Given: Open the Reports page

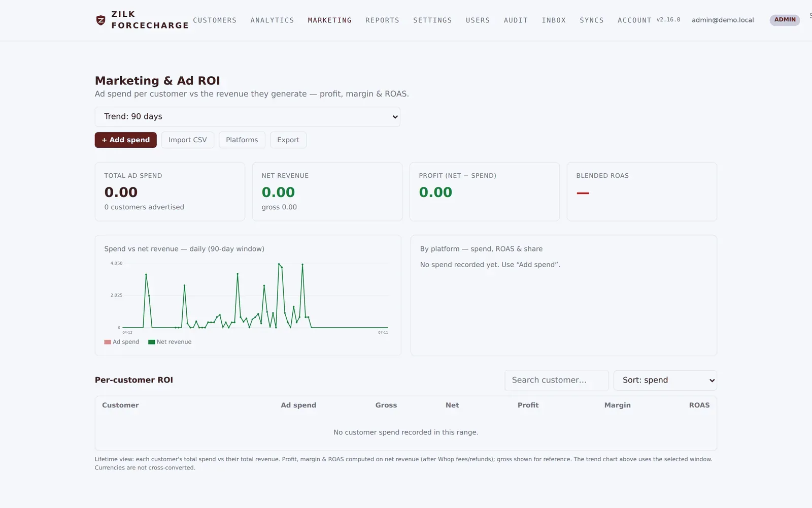Looking at the screenshot, I should click(382, 20).
